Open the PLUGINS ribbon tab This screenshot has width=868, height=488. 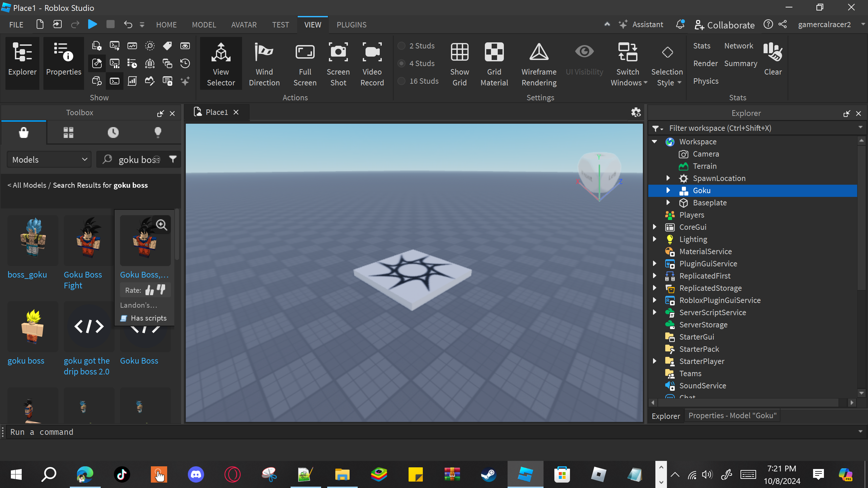pos(351,25)
